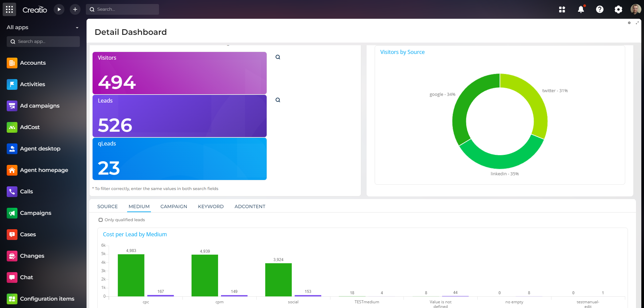Click the run process play button
This screenshot has height=308, width=644.
click(59, 9)
